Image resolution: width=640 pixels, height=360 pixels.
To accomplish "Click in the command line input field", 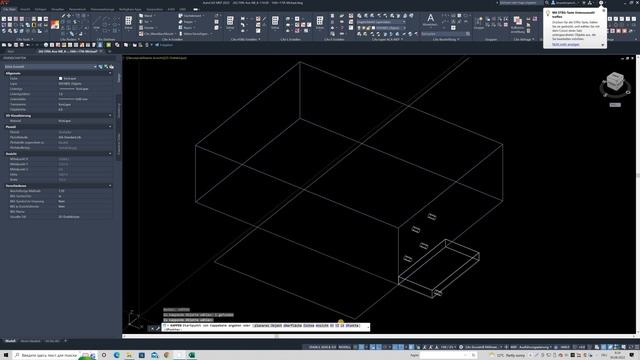I will pos(265,327).
